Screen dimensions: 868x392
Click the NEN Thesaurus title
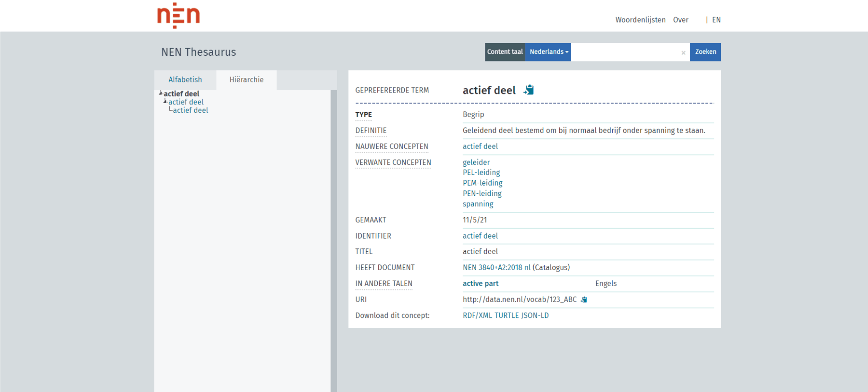(199, 52)
